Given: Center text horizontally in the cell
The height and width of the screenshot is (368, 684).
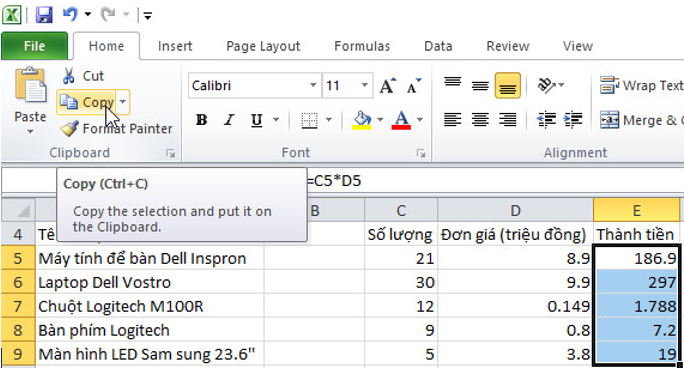Looking at the screenshot, I should 480,119.
